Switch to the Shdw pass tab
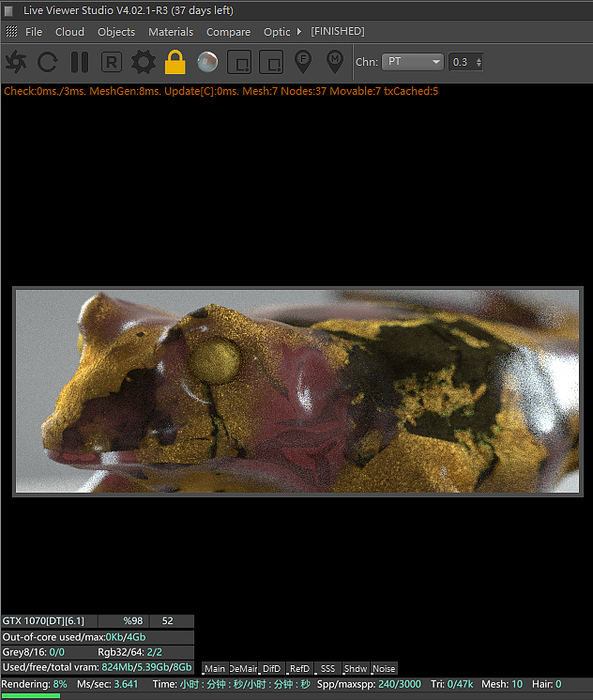Viewport: 593px width, 700px height. point(356,668)
